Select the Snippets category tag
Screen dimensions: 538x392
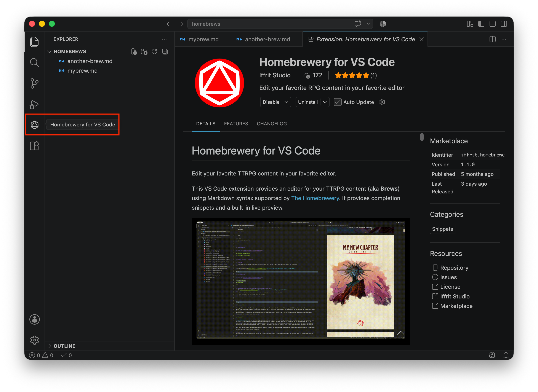442,229
